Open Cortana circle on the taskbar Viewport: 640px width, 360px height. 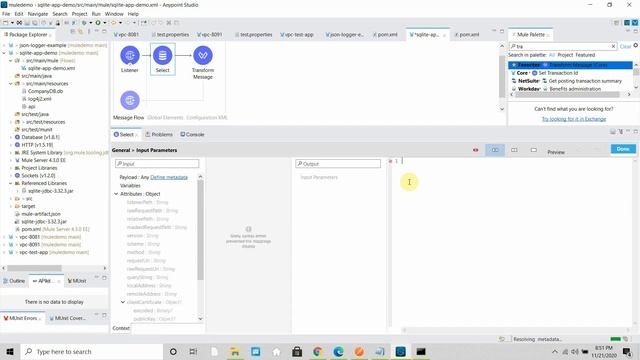[173, 351]
